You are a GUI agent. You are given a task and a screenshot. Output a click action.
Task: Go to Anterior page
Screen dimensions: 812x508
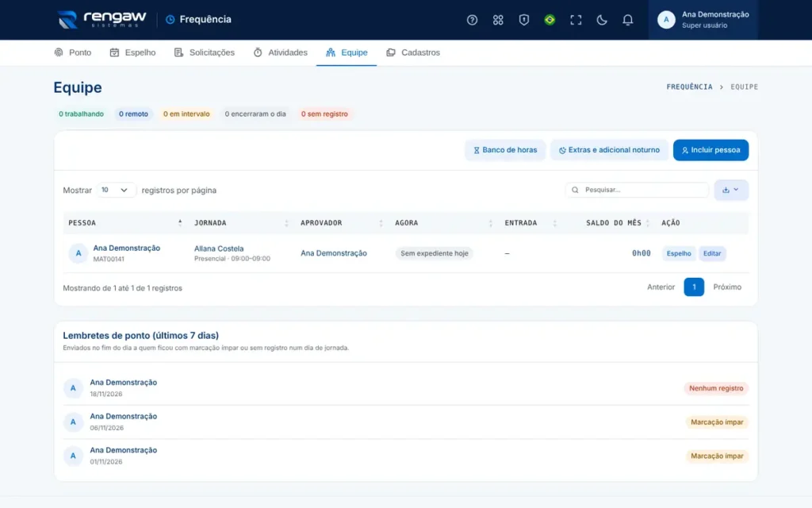click(661, 287)
